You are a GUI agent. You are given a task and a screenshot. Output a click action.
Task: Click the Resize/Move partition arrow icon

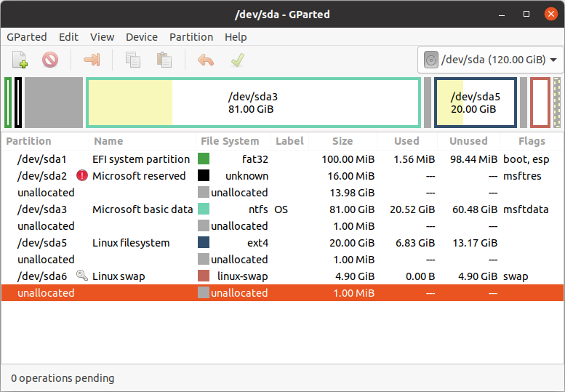pyautogui.click(x=92, y=60)
